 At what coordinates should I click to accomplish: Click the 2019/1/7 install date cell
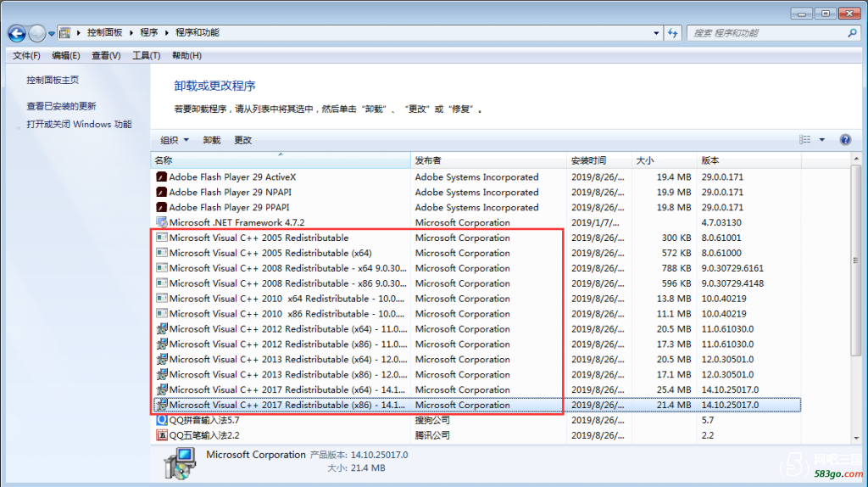coord(595,223)
